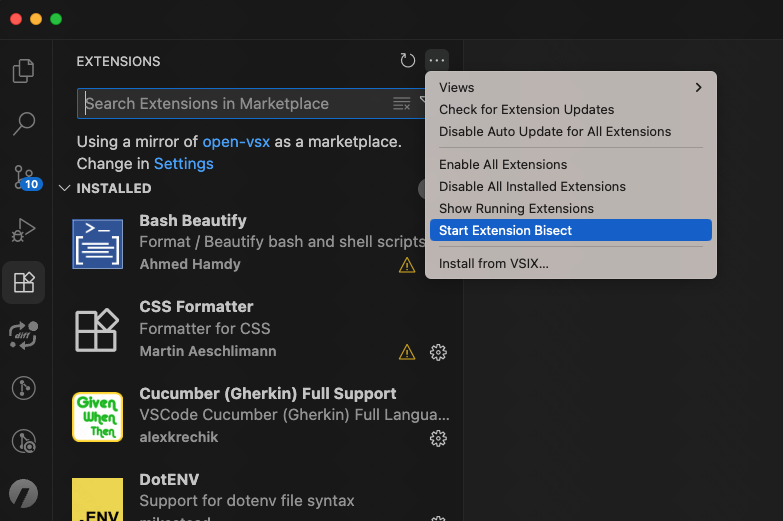Screen dimensions: 783x521
Task: Open the open-vsx link
Action: coord(236,142)
